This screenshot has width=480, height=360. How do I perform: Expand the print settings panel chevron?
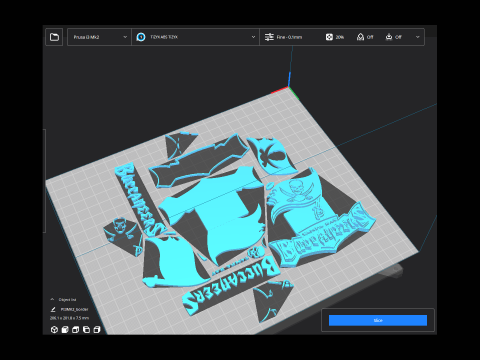click(x=418, y=37)
